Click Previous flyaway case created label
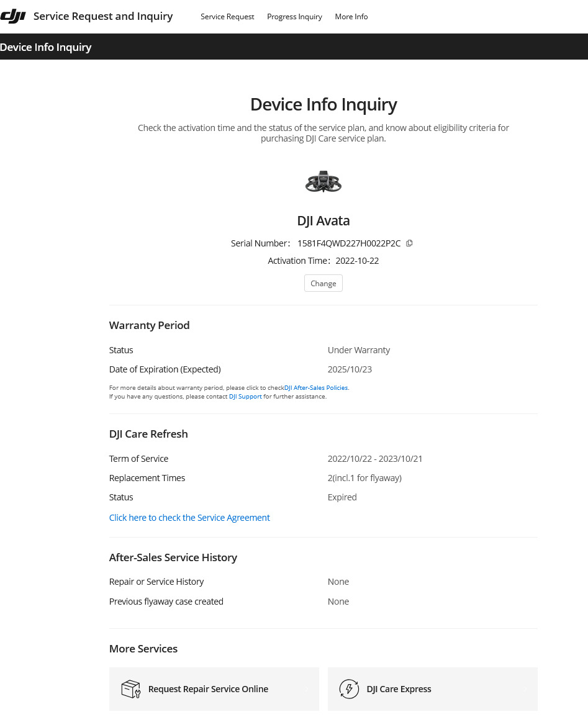This screenshot has width=588, height=717. click(166, 602)
